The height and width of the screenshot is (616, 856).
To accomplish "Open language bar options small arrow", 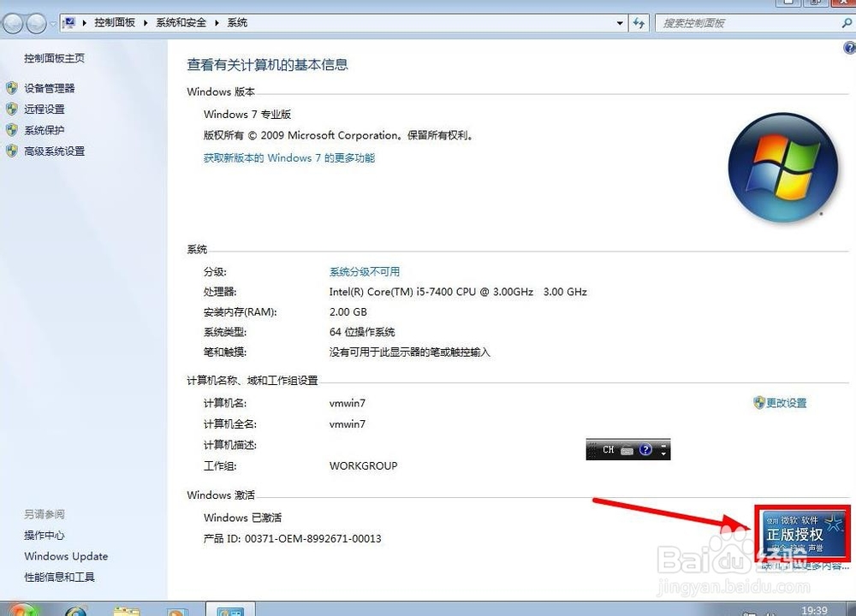I will pos(664,454).
